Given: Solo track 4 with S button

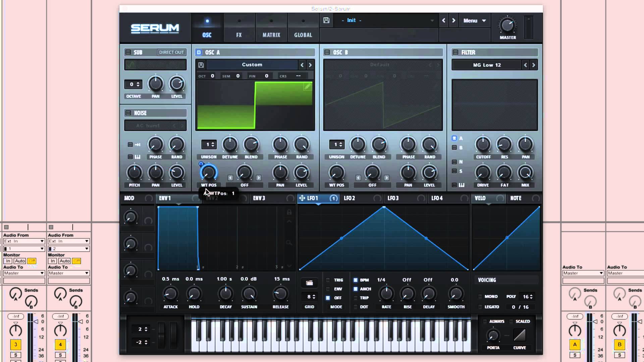Looking at the screenshot, I should (60, 355).
